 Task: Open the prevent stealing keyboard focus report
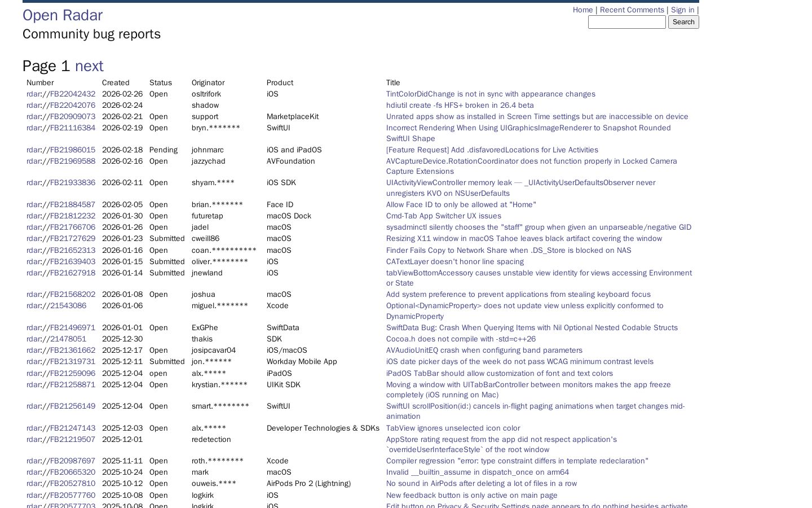[x=518, y=295]
